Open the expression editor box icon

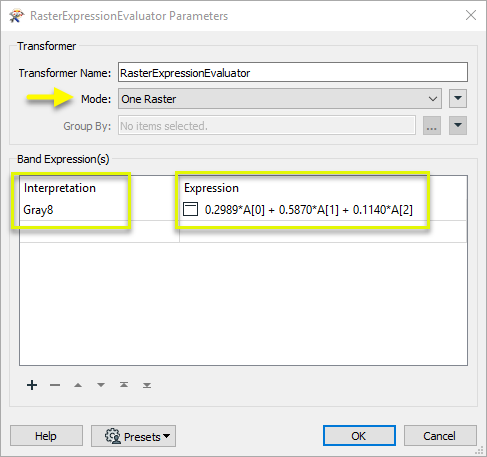point(191,209)
